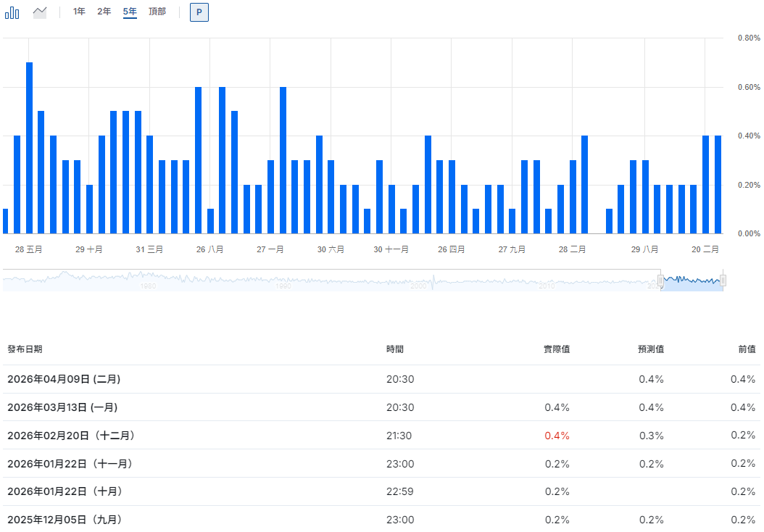
Task: Select the 頂部 max range option
Action: pos(157,12)
